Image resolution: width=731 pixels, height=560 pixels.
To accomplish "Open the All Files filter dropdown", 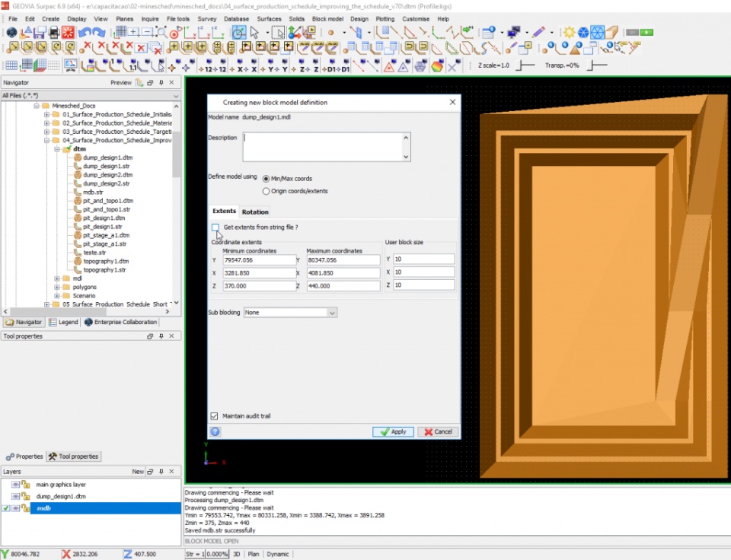I will point(176,97).
